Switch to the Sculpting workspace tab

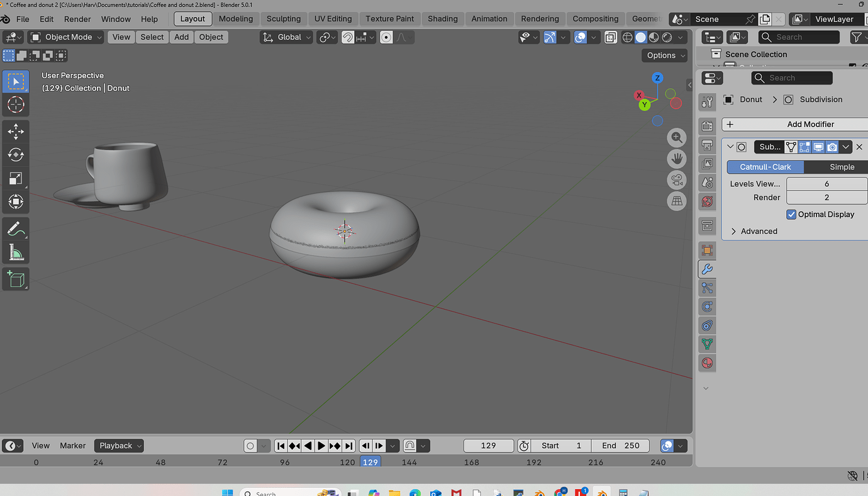click(284, 19)
